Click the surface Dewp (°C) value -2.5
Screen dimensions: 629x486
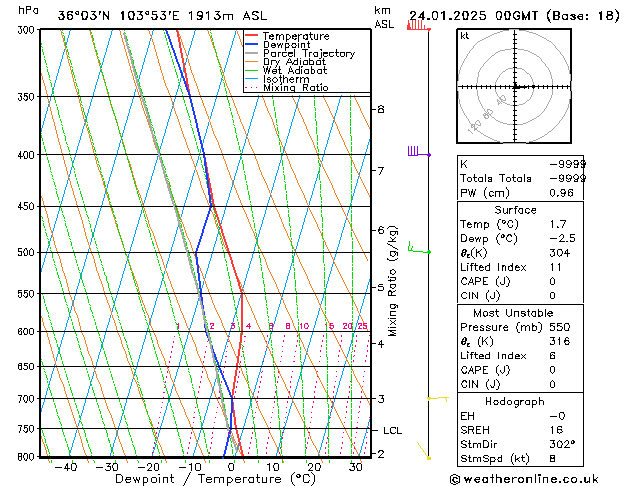tap(562, 239)
